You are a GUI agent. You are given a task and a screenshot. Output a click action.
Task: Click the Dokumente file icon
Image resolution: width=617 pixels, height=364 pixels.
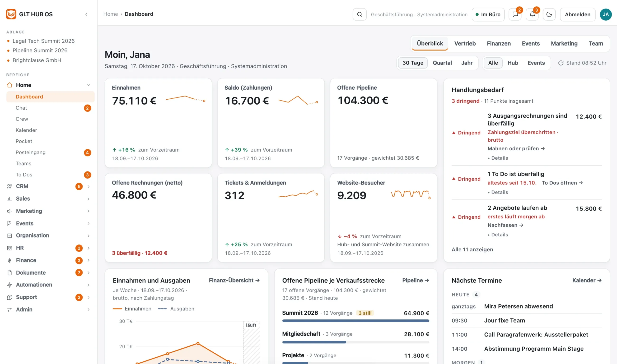click(x=9, y=272)
